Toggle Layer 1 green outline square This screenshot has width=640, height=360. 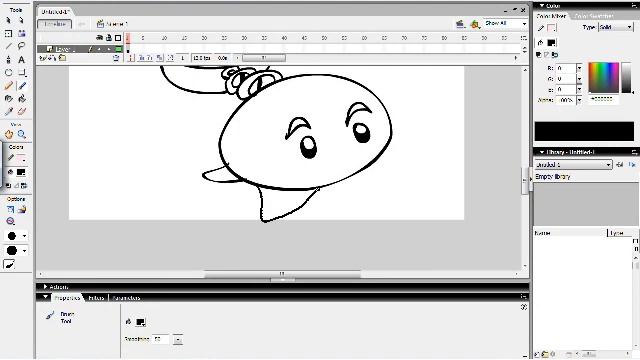click(118, 49)
